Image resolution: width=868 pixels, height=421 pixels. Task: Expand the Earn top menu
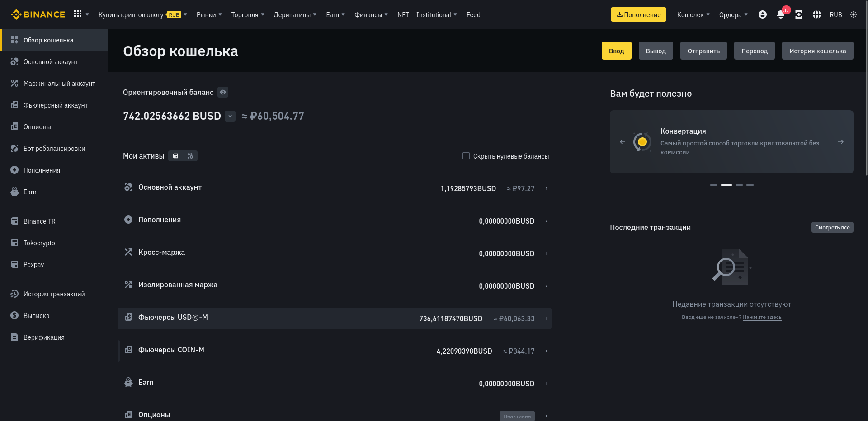pos(335,14)
